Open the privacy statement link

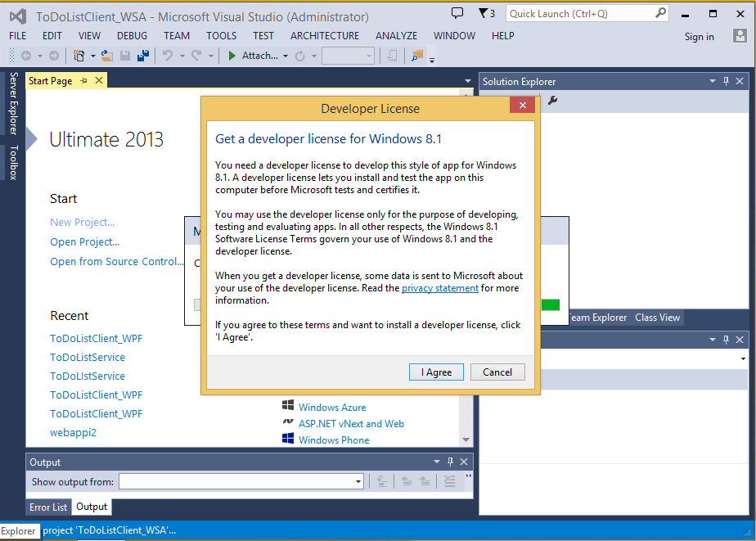point(439,288)
